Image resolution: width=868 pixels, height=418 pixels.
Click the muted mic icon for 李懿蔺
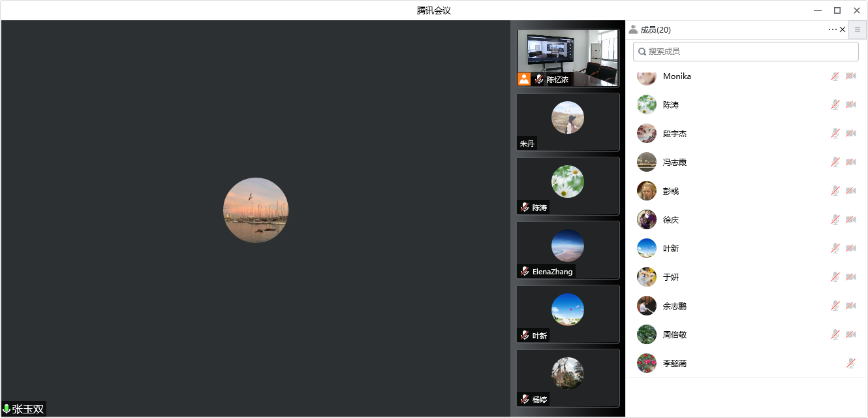pos(850,363)
